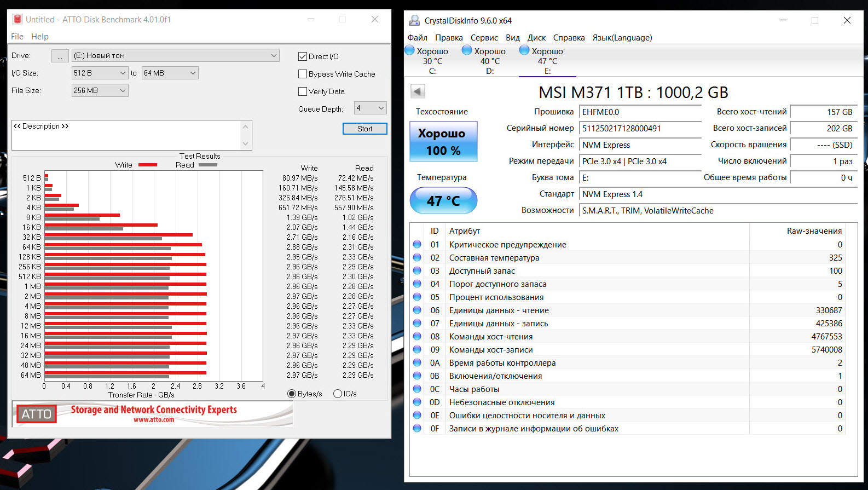This screenshot has height=490, width=868.
Task: Open the www.atto.com link
Action: tap(154, 420)
